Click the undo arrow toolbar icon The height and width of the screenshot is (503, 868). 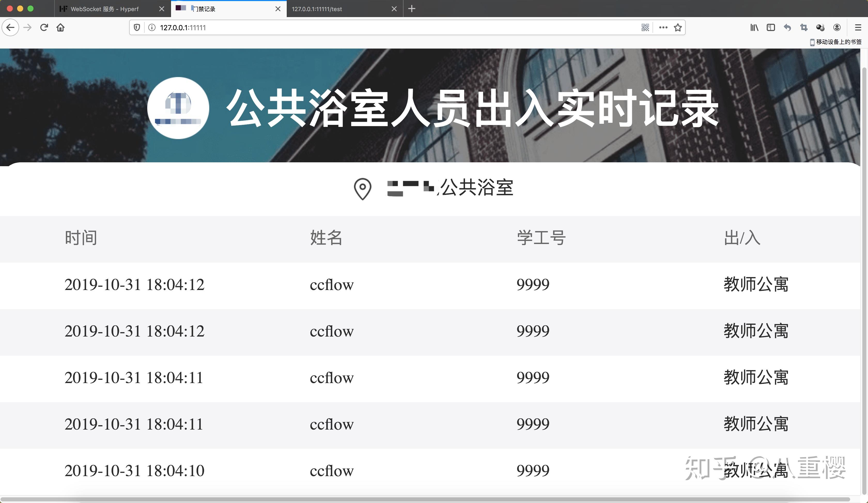point(787,28)
